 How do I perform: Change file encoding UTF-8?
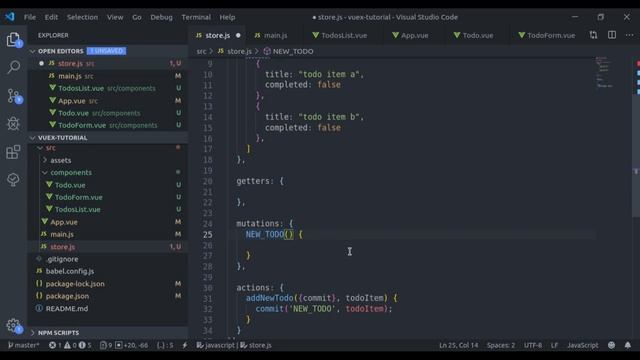tap(533, 345)
